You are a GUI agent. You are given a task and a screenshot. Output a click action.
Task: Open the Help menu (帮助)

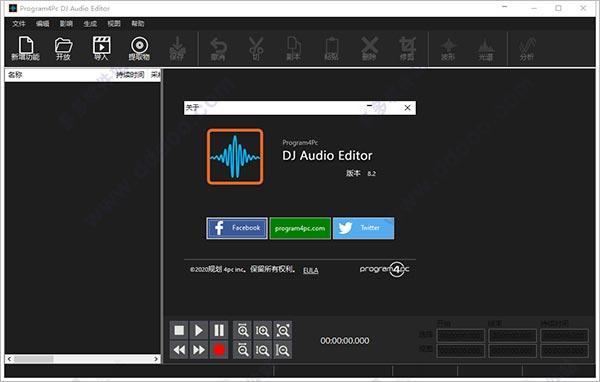click(x=138, y=24)
